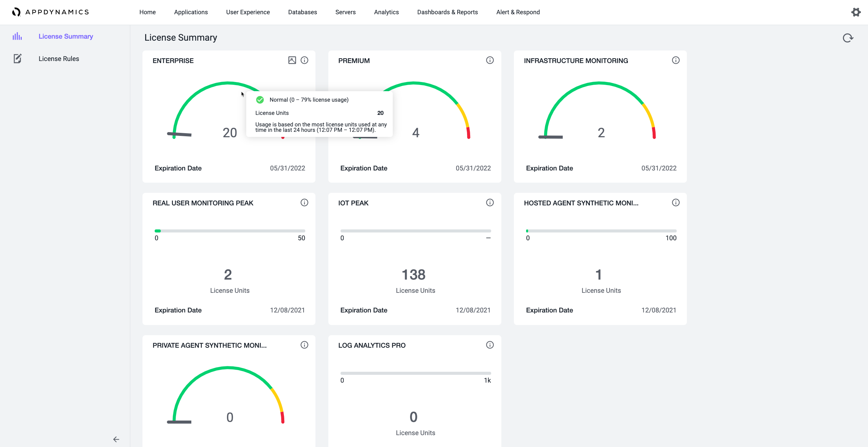This screenshot has height=447, width=868.
Task: Click Enterprise gauge value 20
Action: (230, 133)
